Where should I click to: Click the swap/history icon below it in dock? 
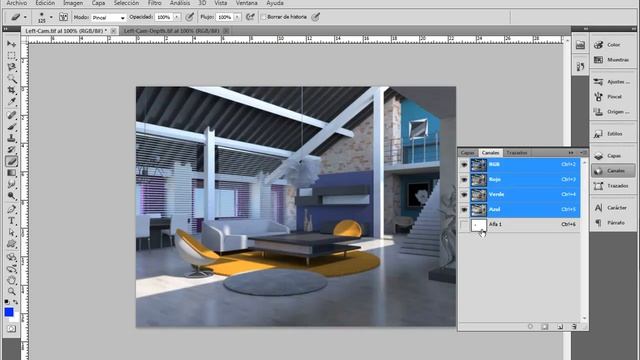click(x=580, y=67)
